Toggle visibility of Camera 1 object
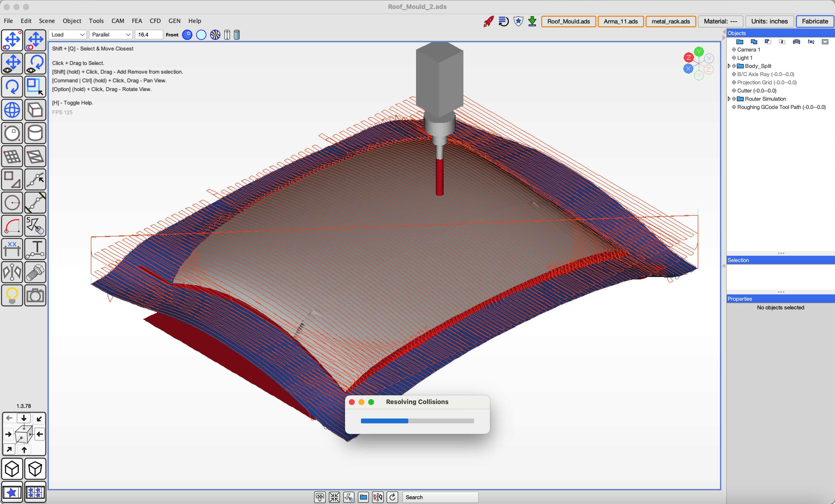Image resolution: width=835 pixels, height=504 pixels. (734, 50)
